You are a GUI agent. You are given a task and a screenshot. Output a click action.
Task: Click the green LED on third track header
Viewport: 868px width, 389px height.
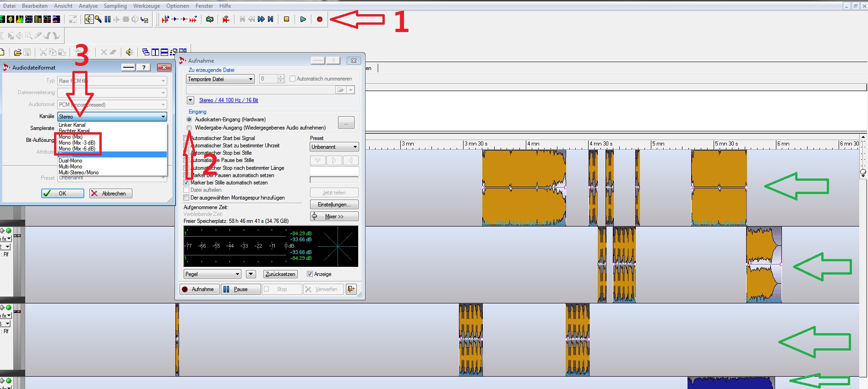point(9,308)
